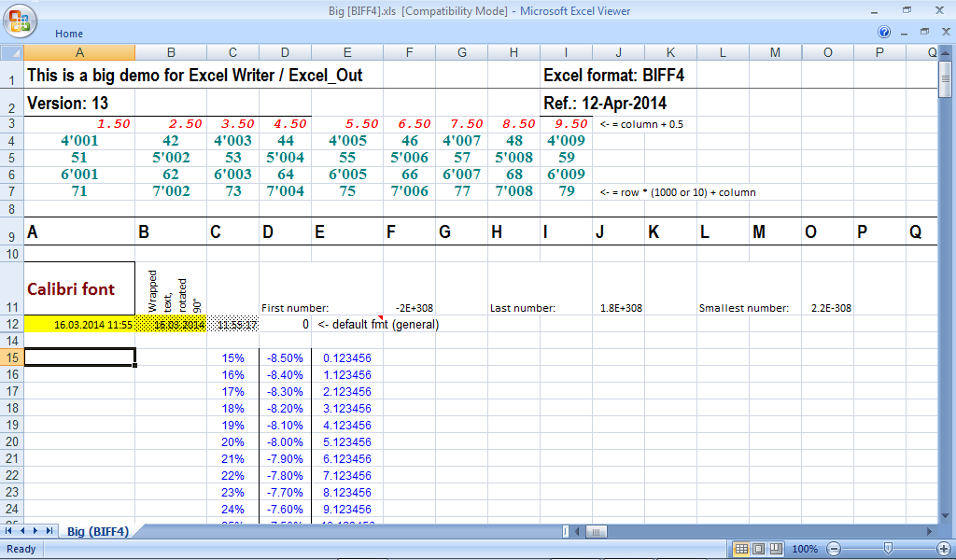Click the blue Help question mark icon
This screenshot has height=560, width=956.
884,32
